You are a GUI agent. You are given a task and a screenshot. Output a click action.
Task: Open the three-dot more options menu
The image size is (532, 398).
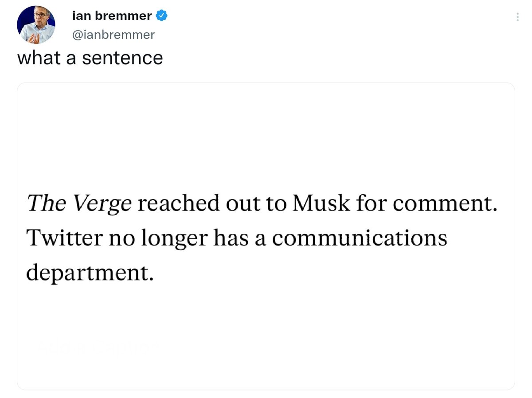[x=517, y=17]
